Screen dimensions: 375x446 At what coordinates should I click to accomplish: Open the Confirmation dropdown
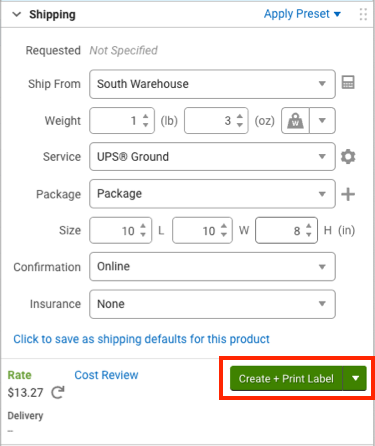tap(212, 266)
